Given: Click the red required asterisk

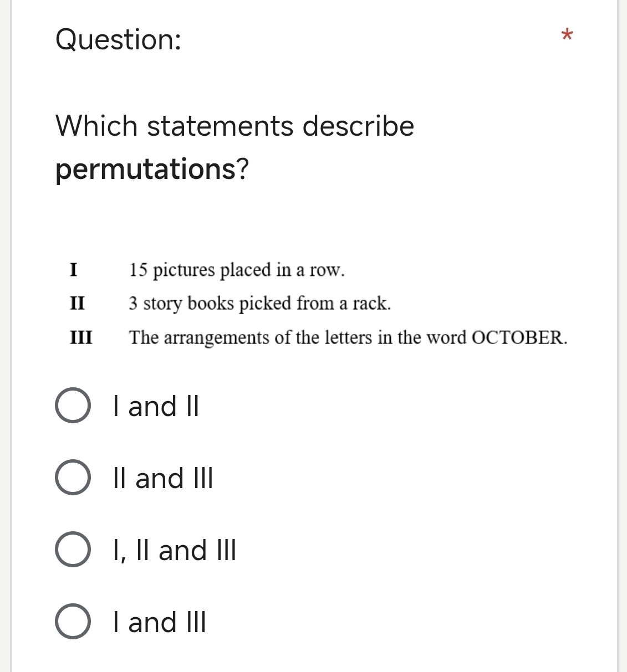Looking at the screenshot, I should 566,36.
